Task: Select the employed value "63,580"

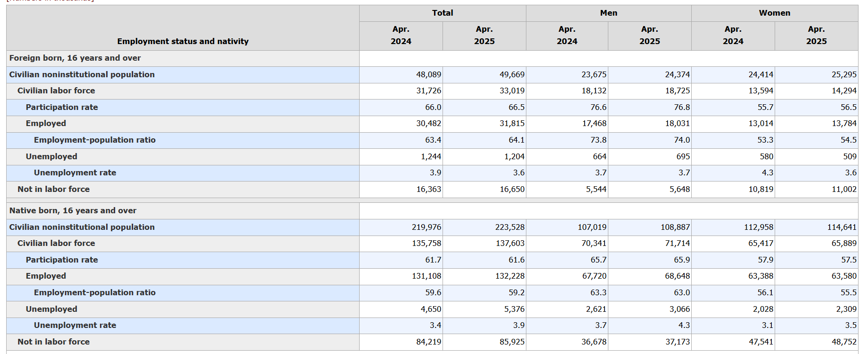Action: coord(844,276)
